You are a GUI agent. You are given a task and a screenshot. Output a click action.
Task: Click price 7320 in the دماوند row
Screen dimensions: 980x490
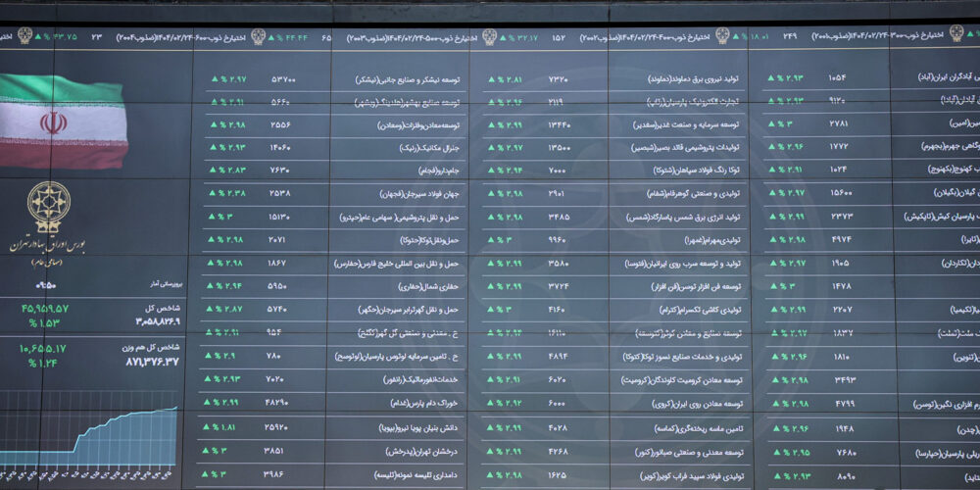point(559,79)
